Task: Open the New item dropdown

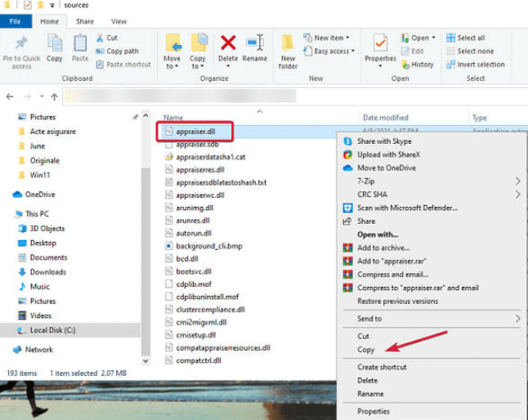Action: tap(325, 38)
